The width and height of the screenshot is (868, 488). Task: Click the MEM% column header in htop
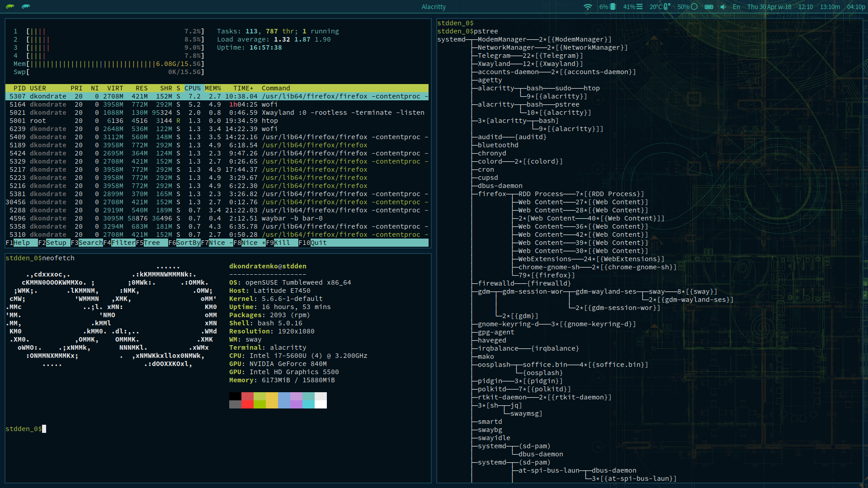pos(213,88)
